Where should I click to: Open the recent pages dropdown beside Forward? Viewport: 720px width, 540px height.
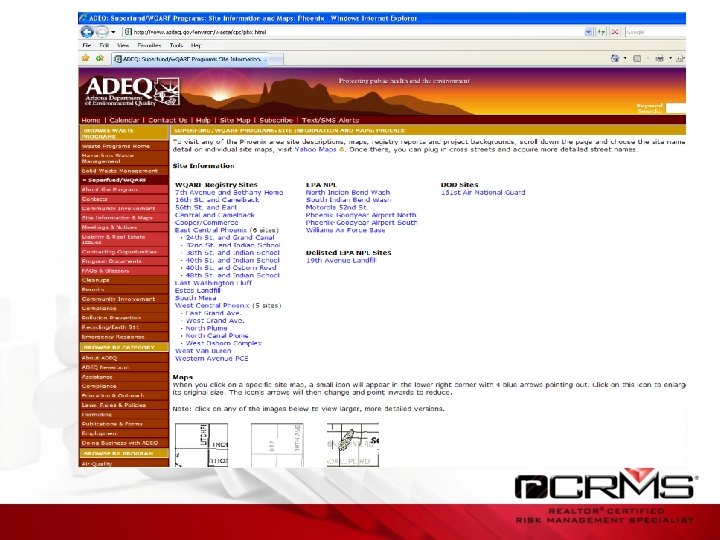[113, 32]
